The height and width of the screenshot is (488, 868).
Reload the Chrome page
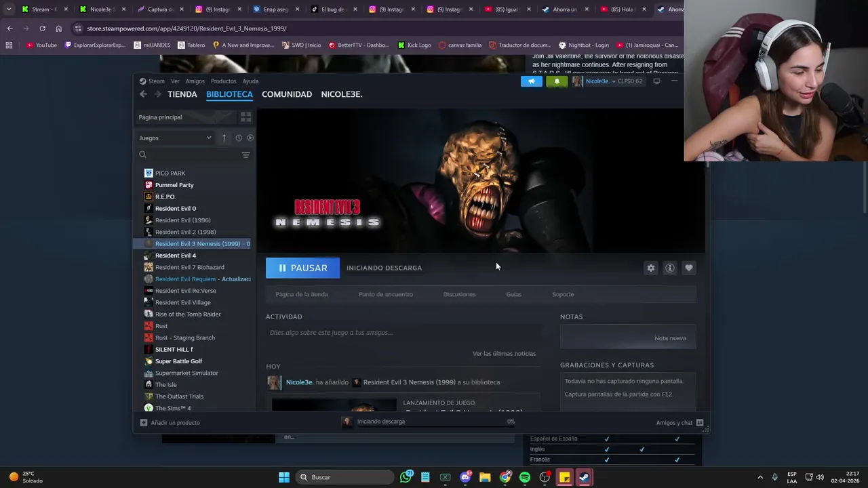coord(42,28)
